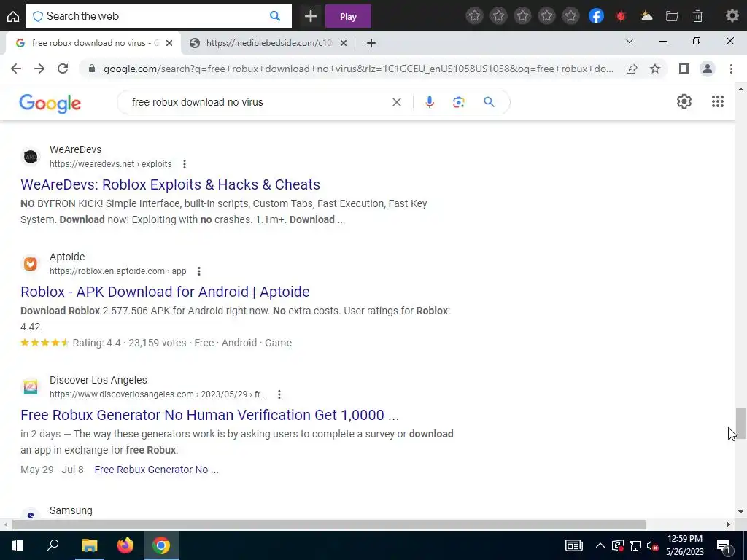Open the home icon in top bar
The width and height of the screenshot is (747, 560).
click(13, 16)
